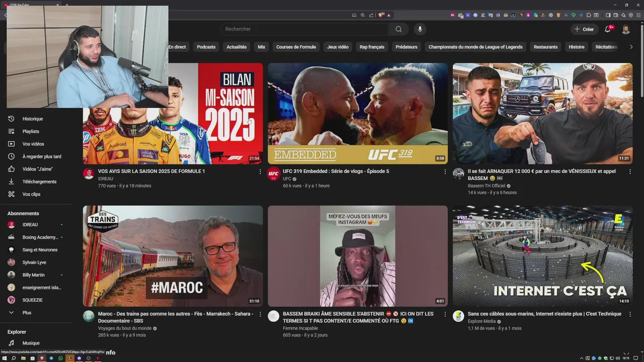
Task: Open the Méfiez-vous des meufs Instagram thumbnail
Action: [358, 256]
